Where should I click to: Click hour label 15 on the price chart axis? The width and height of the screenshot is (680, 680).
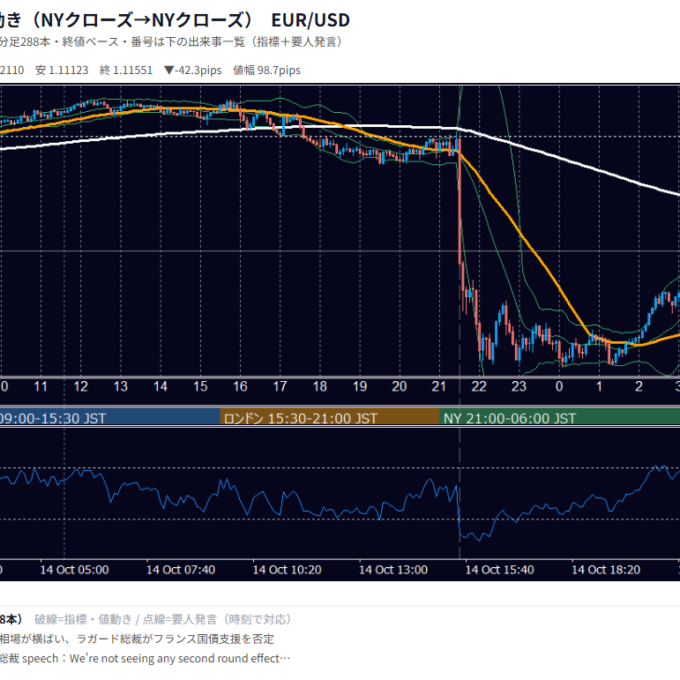pos(200,386)
